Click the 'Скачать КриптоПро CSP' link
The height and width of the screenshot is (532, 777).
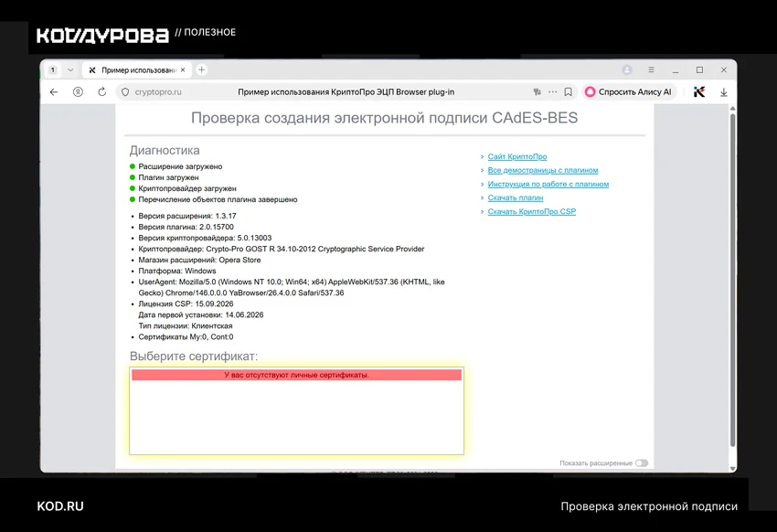532,211
